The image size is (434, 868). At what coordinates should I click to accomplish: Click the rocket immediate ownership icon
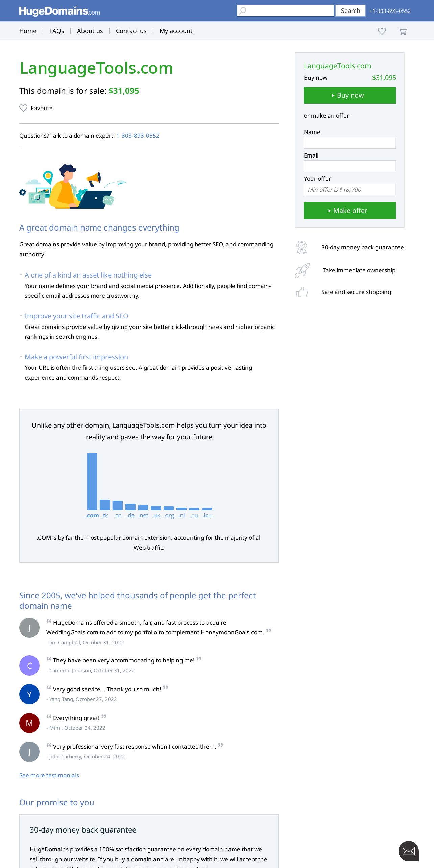pos(302,270)
